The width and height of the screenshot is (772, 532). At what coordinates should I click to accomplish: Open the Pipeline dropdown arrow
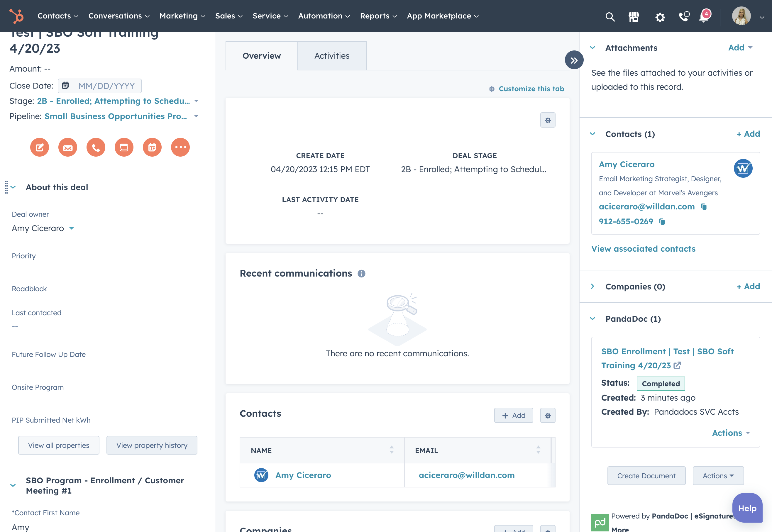(196, 116)
